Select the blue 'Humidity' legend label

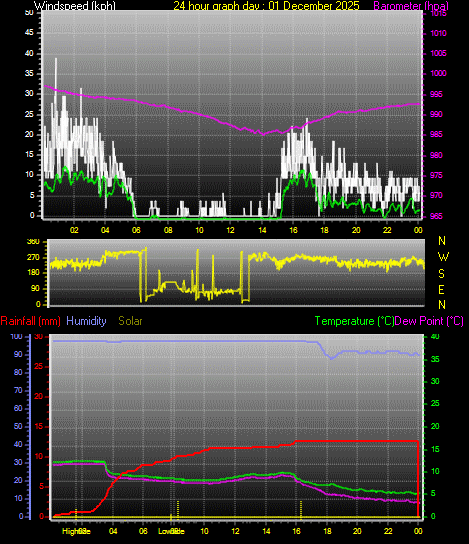[86, 321]
